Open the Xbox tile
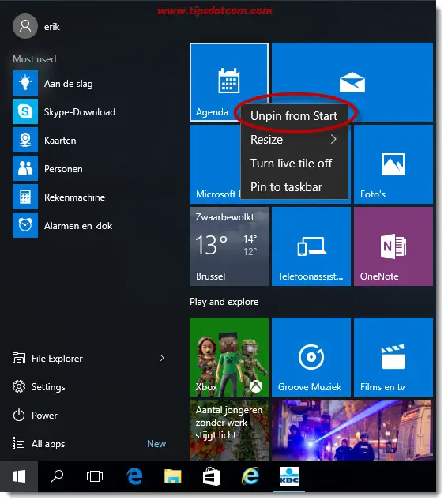Viewport: 448px width, 504px height. [x=229, y=357]
